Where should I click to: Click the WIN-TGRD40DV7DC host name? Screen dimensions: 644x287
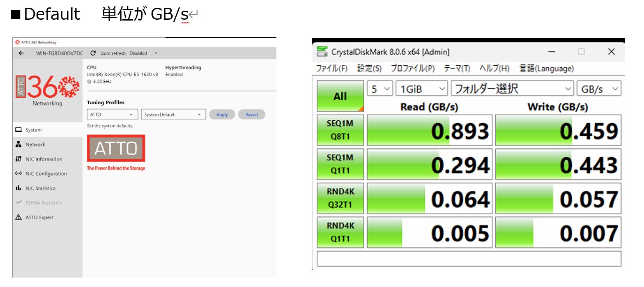[60, 53]
